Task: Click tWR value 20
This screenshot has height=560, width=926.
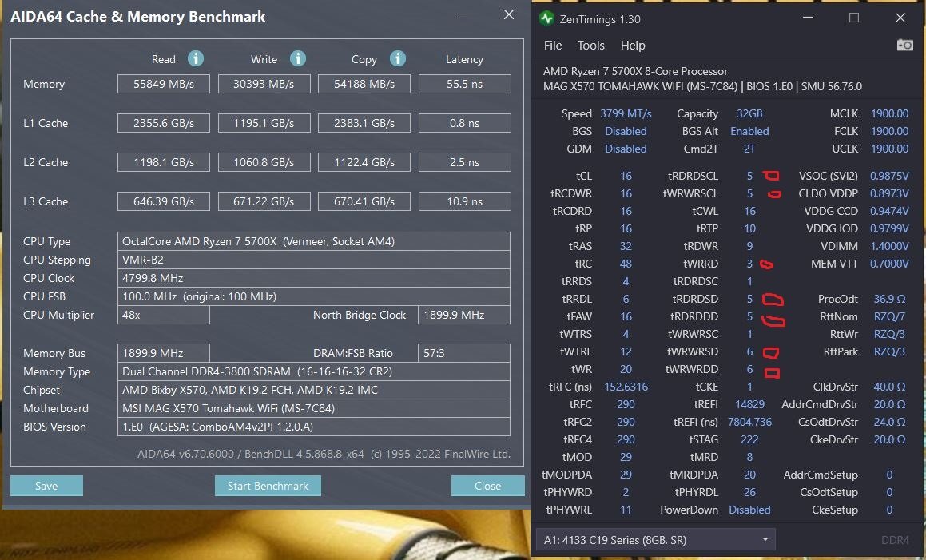Action: click(626, 369)
